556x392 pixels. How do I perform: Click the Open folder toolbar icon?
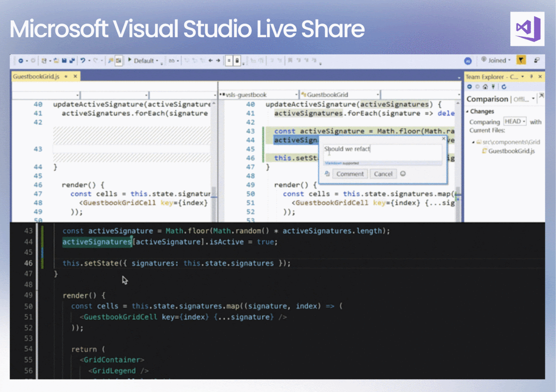coord(56,61)
